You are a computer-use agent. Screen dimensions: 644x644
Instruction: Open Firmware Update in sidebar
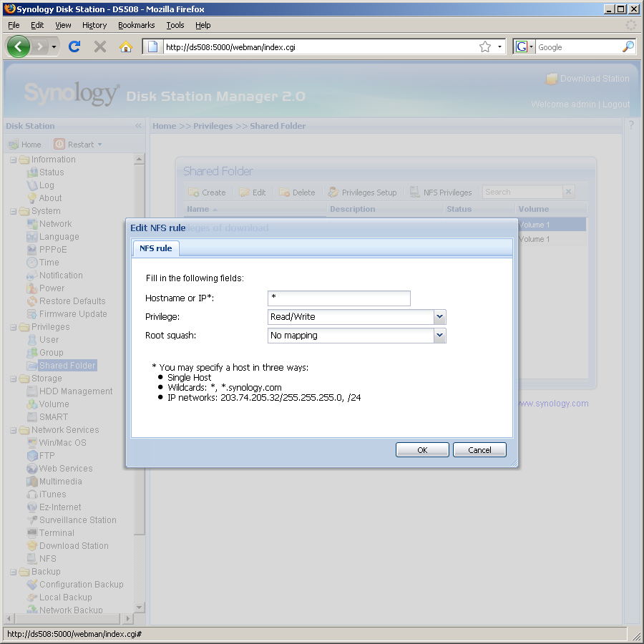pyautogui.click(x=67, y=314)
